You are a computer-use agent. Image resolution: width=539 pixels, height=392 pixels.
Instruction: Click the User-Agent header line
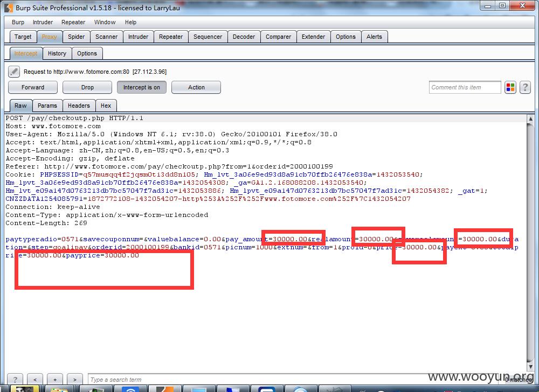tap(171, 134)
